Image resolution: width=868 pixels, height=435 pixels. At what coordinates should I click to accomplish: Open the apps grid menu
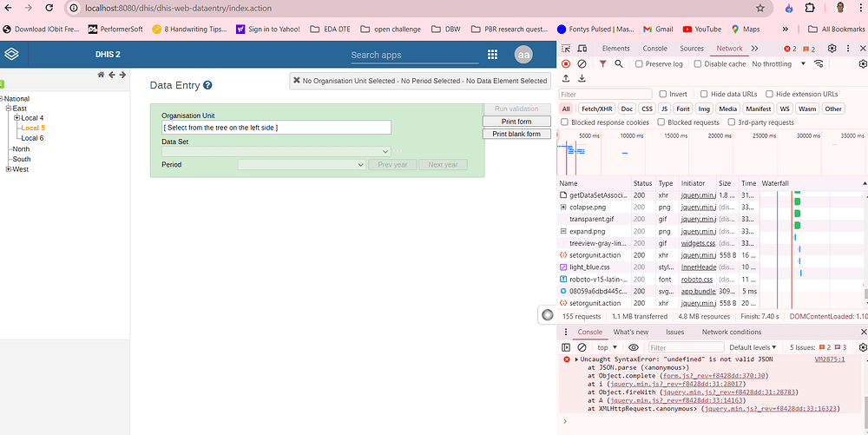pyautogui.click(x=492, y=54)
